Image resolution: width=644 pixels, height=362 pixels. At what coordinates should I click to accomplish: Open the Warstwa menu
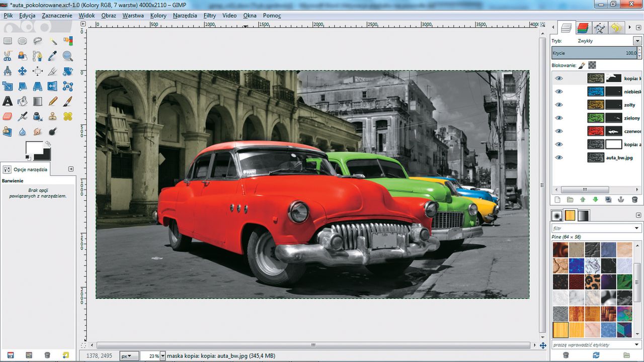(x=133, y=16)
